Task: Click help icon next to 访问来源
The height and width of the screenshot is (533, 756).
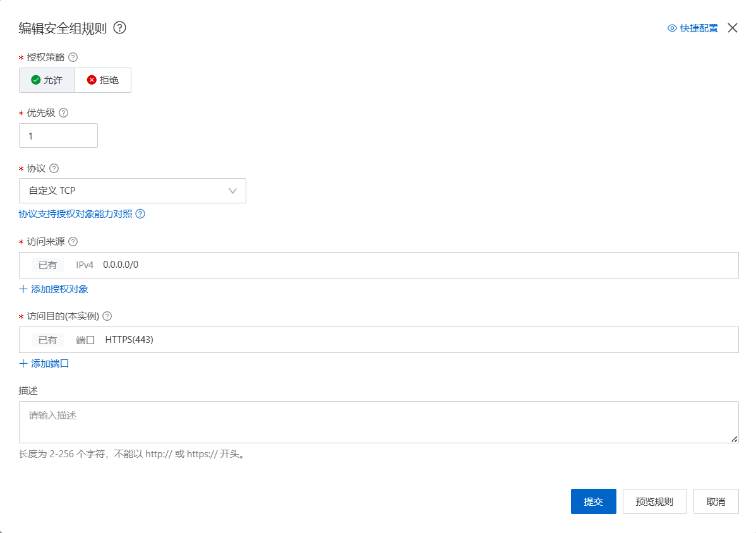Action: click(73, 242)
